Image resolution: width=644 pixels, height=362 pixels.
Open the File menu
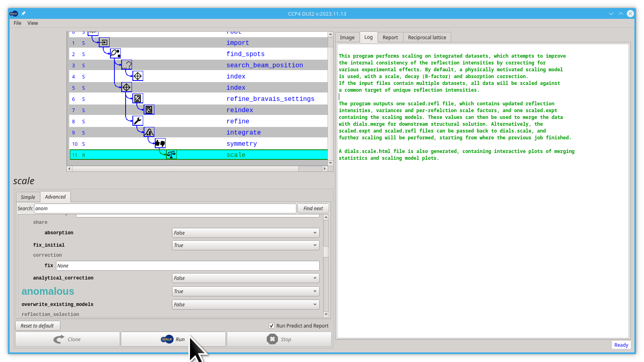tap(17, 23)
